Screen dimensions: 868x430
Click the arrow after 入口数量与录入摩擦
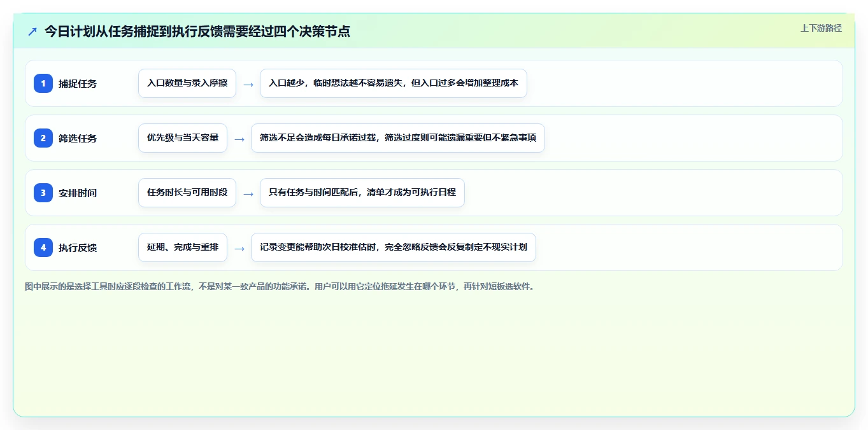coord(248,84)
